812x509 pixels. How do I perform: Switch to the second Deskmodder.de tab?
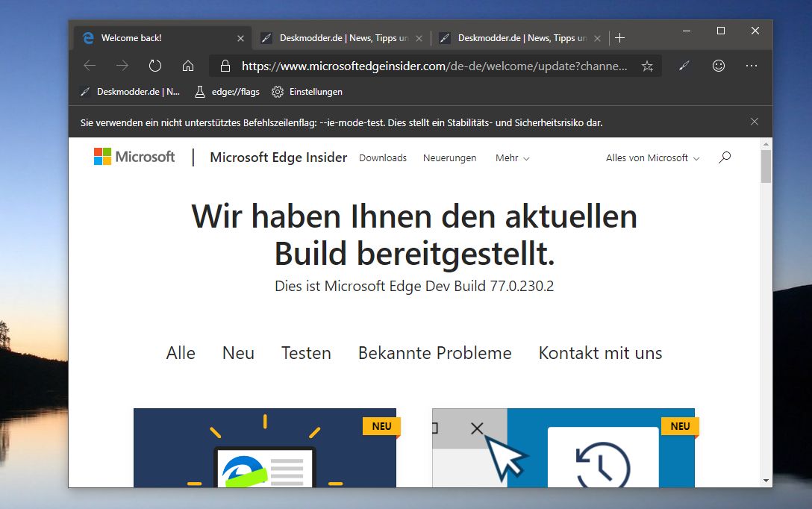[342, 38]
